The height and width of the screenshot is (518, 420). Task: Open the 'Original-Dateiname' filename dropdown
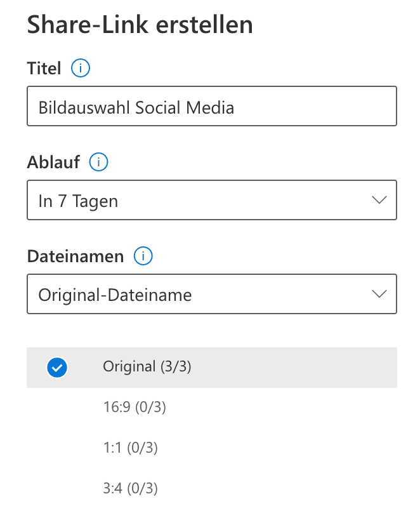point(211,294)
